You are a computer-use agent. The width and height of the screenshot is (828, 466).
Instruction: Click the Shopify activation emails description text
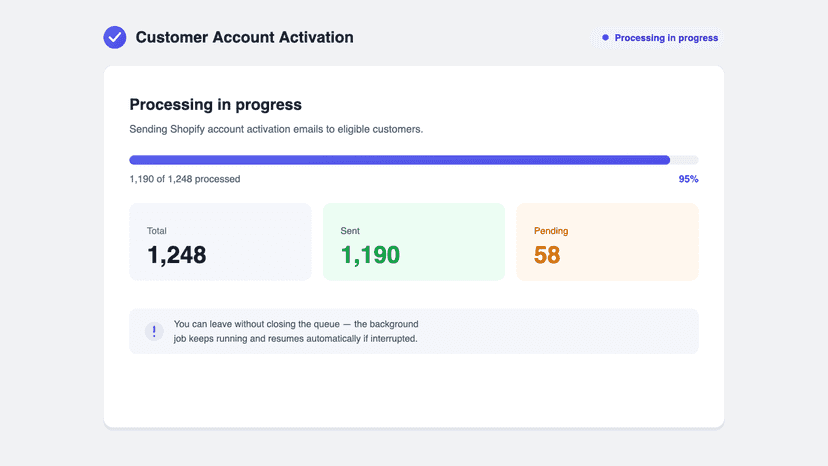point(276,129)
